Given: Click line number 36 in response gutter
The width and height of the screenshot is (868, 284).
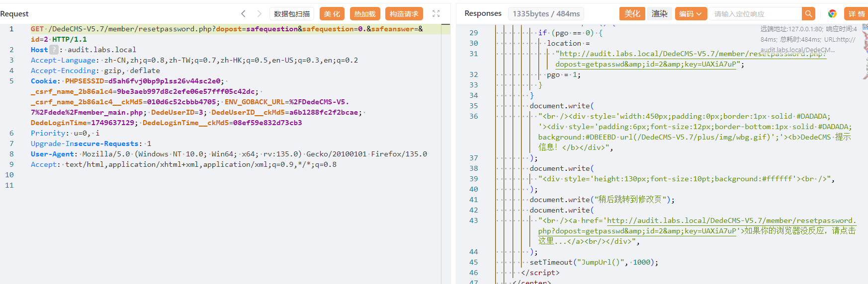Looking at the screenshot, I should click(x=473, y=116).
